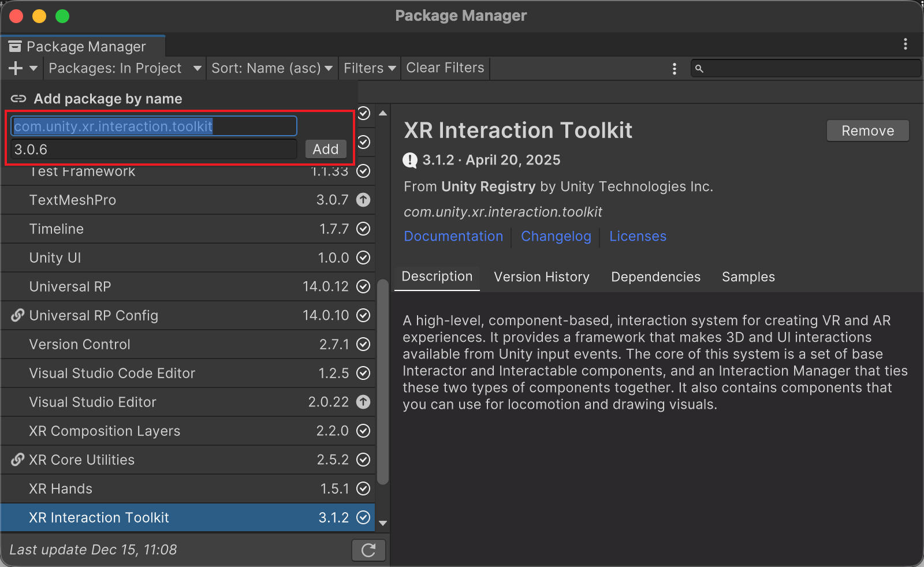924x567 pixels.
Task: Click the refresh package list icon
Action: (x=368, y=550)
